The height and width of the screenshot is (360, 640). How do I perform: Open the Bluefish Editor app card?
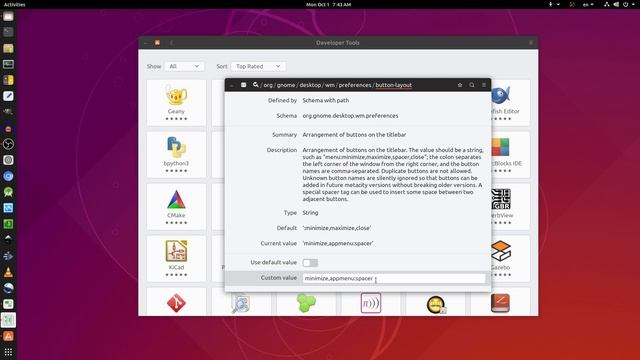coord(510,103)
